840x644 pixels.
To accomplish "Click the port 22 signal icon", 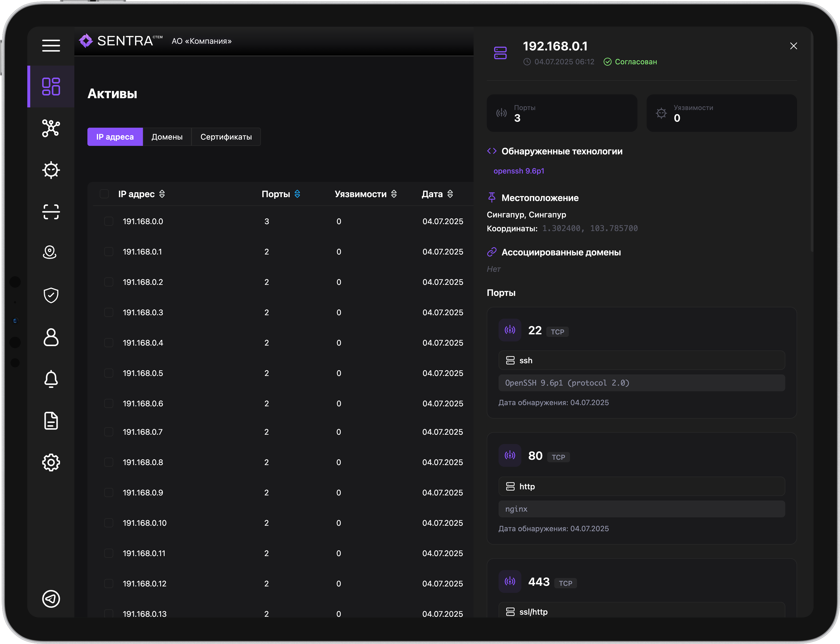I will [510, 330].
